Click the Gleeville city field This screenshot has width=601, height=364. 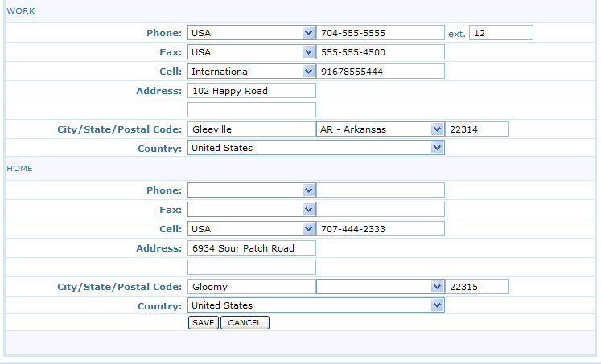click(251, 129)
